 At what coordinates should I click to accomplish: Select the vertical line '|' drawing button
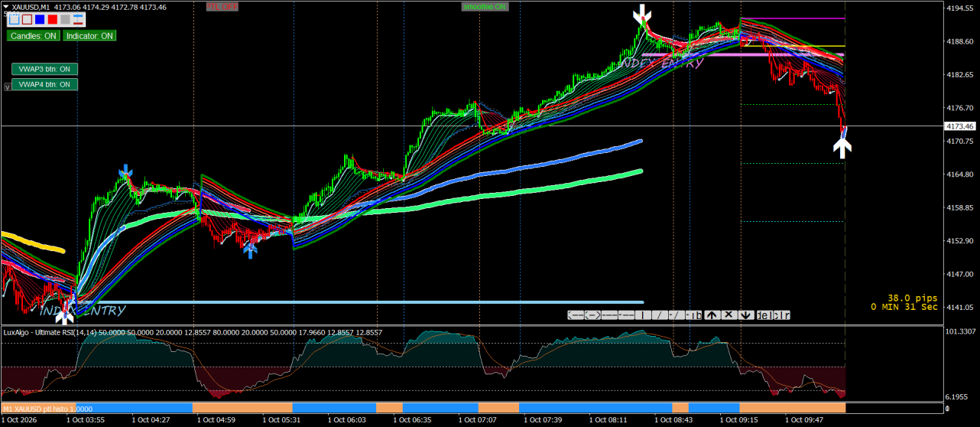click(x=643, y=315)
